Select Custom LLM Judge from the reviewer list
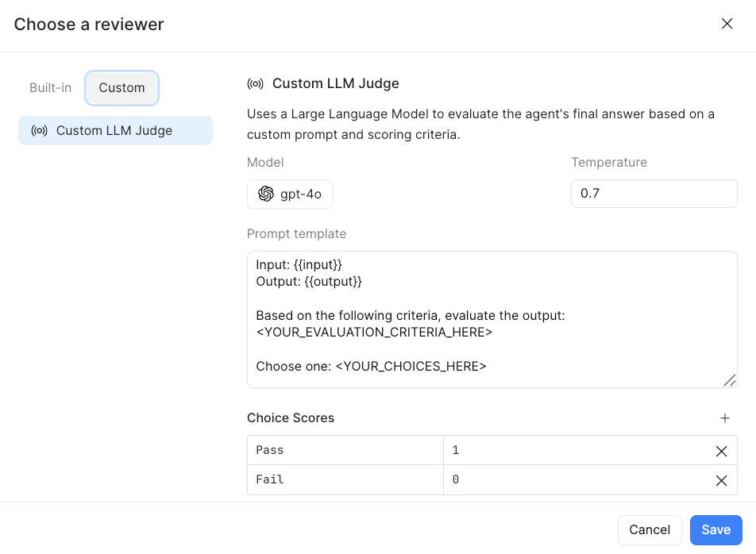This screenshot has height=554, width=756. (115, 130)
